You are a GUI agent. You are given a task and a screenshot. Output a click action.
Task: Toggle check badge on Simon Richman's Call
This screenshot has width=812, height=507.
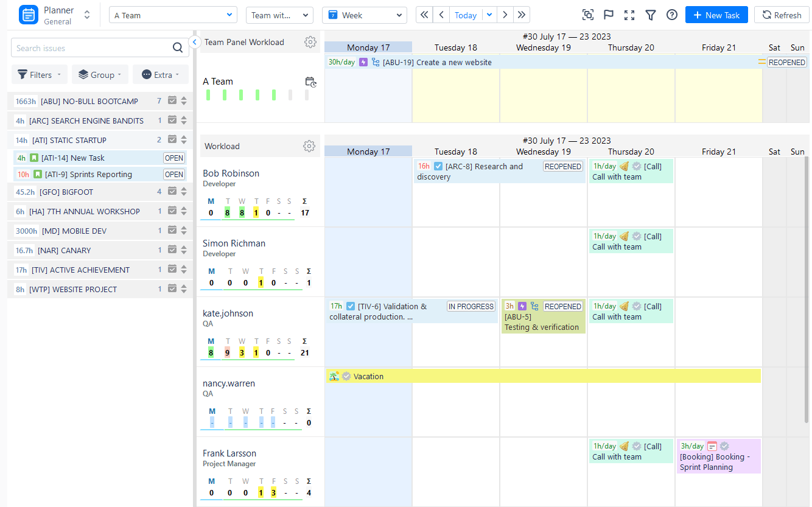point(637,236)
